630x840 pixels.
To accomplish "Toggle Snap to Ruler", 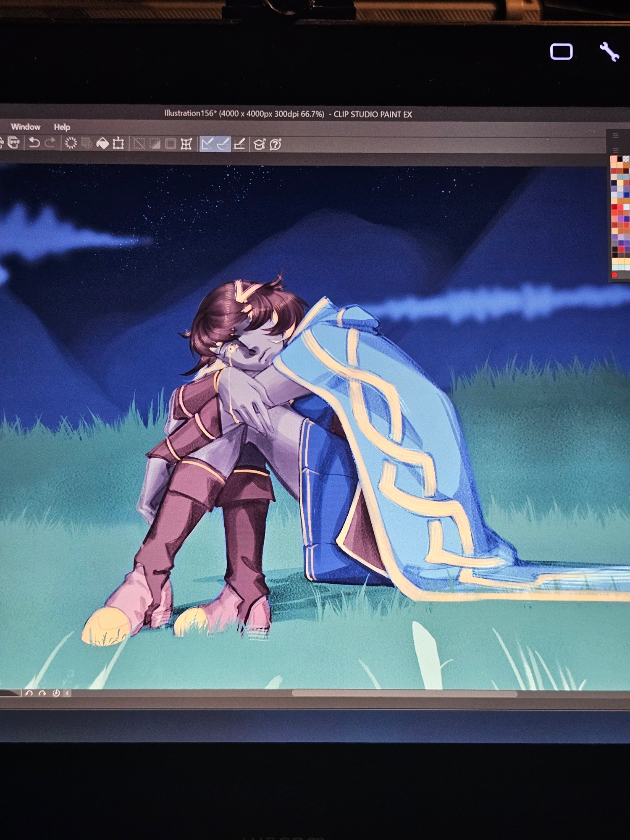I will pos(207,144).
